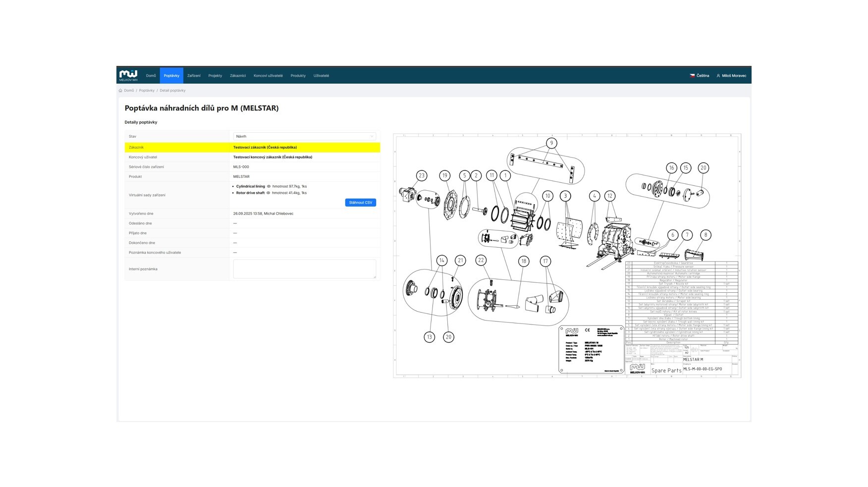The image size is (868, 487).
Task: Open Koncoví uživatelé in navigation
Action: coord(268,76)
